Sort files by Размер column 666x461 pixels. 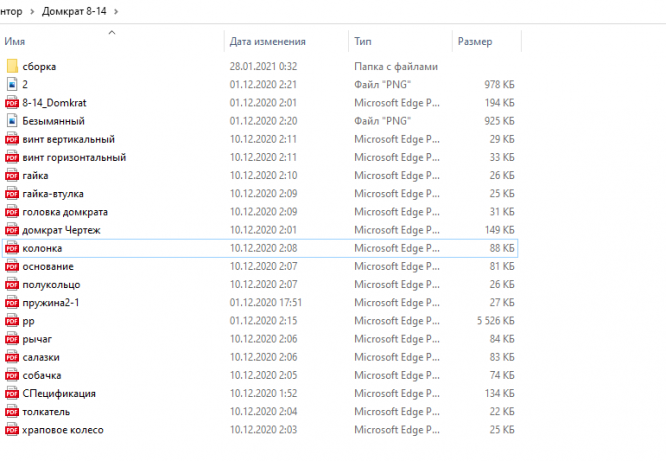474,42
